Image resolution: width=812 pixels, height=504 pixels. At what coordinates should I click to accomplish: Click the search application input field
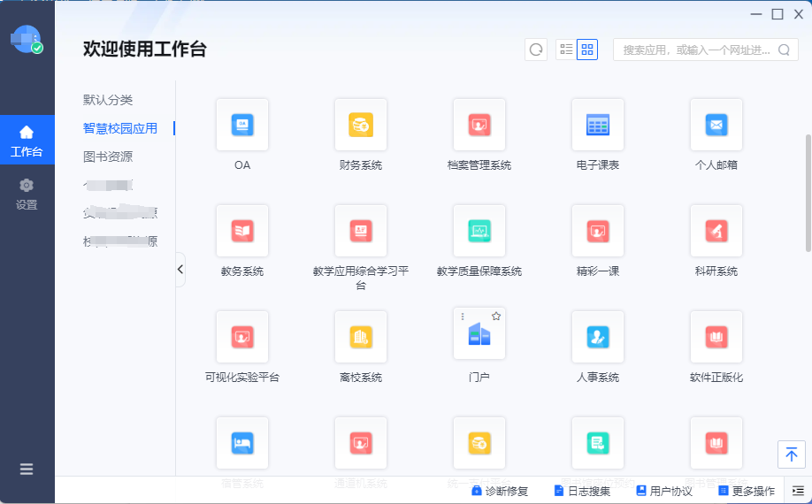pyautogui.click(x=696, y=50)
